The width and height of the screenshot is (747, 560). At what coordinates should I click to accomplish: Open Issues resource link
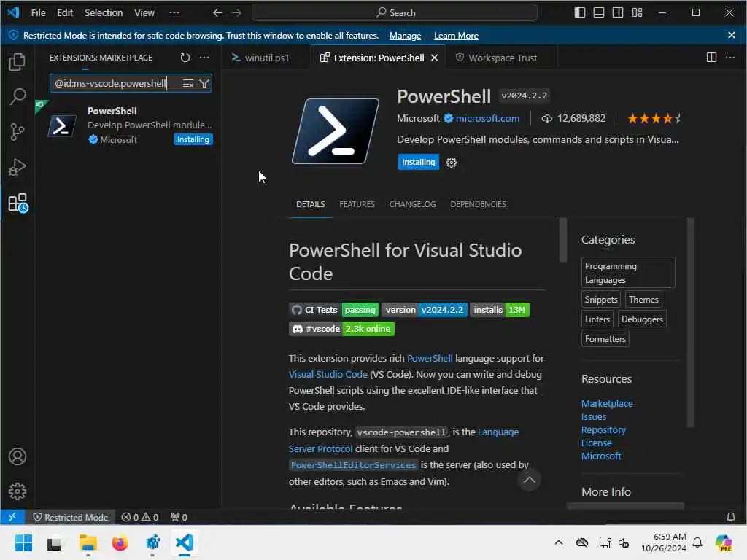(594, 416)
